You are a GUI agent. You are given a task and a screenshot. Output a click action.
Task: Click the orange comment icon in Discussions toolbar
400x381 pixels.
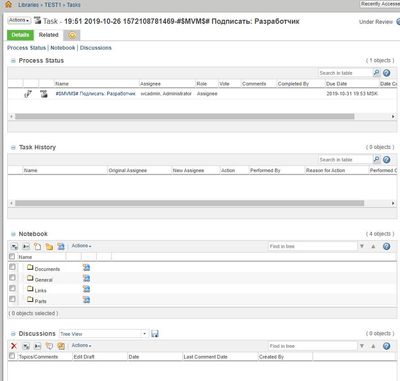click(x=61, y=346)
